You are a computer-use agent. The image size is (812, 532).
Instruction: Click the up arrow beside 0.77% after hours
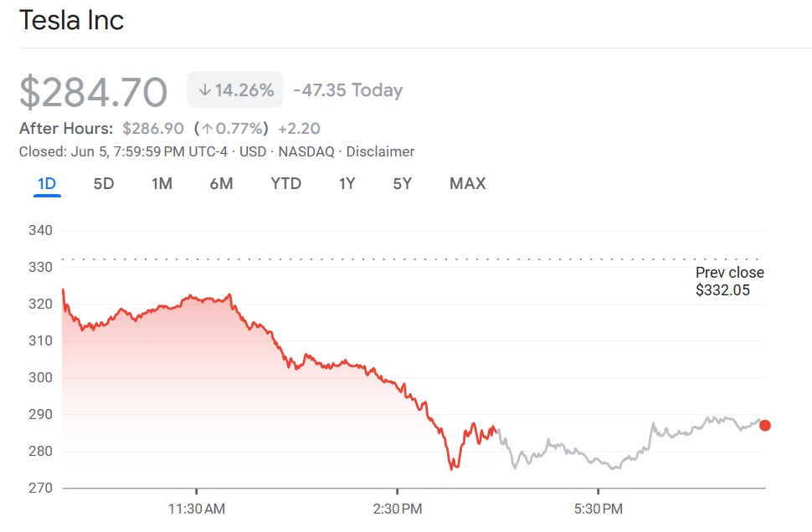point(204,129)
